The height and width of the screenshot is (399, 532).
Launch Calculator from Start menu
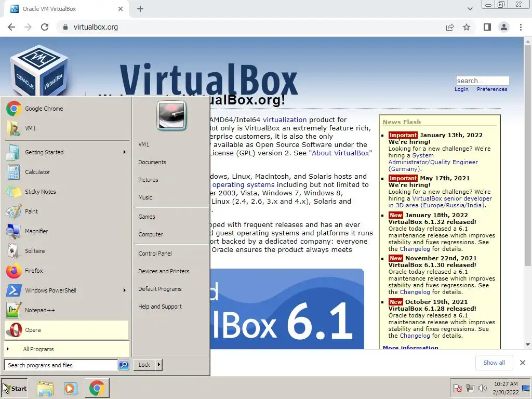point(66,172)
